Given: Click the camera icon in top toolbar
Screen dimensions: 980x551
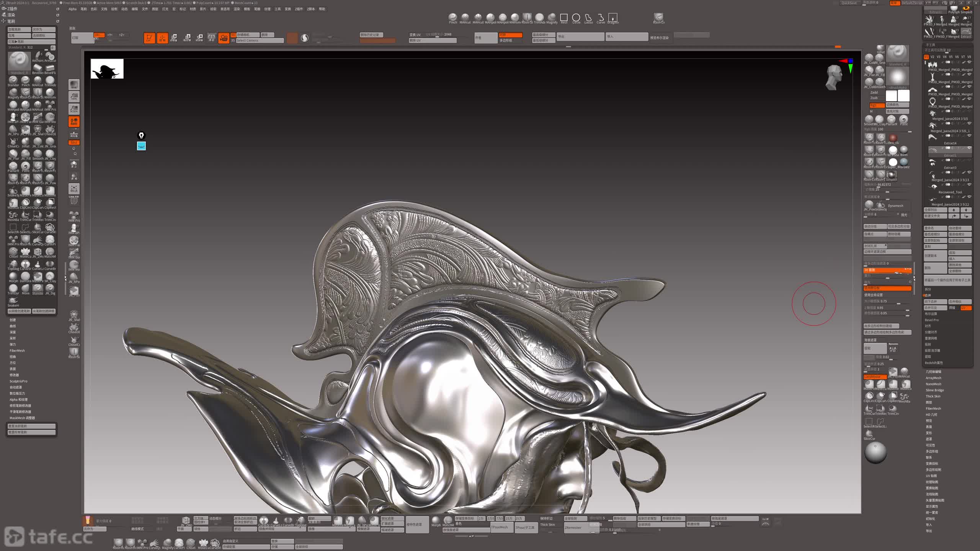Looking at the screenshot, I should click(x=224, y=38).
